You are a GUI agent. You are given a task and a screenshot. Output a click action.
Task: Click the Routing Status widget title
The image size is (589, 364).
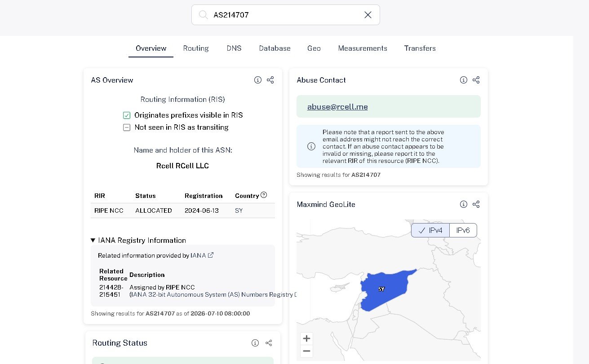[120, 343]
